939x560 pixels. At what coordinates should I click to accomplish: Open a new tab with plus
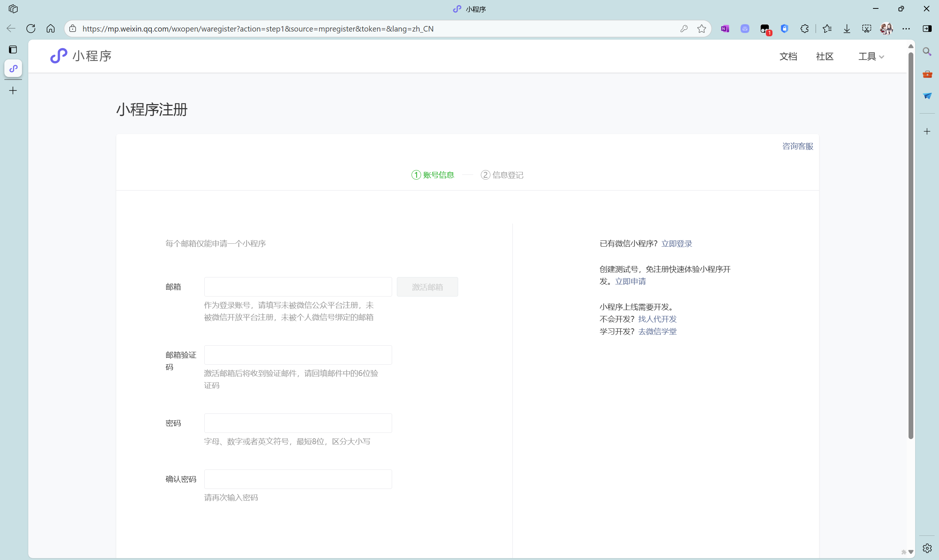click(x=13, y=91)
